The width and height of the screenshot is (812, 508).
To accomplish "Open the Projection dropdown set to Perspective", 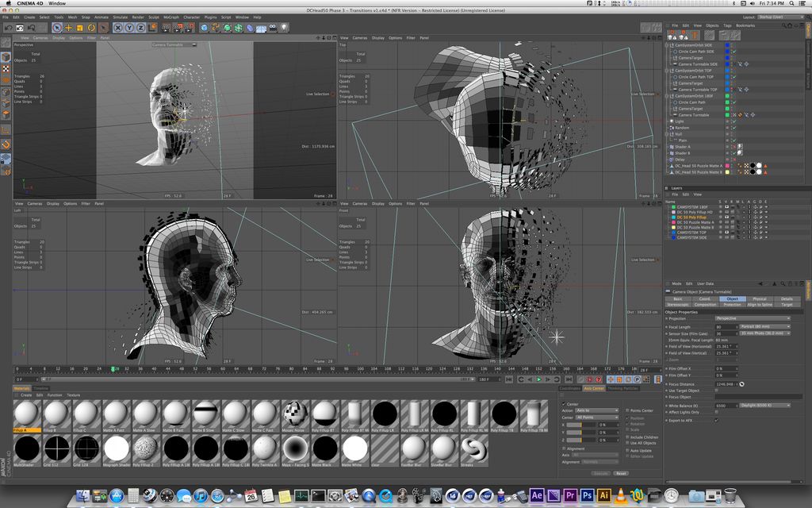I will [752, 318].
